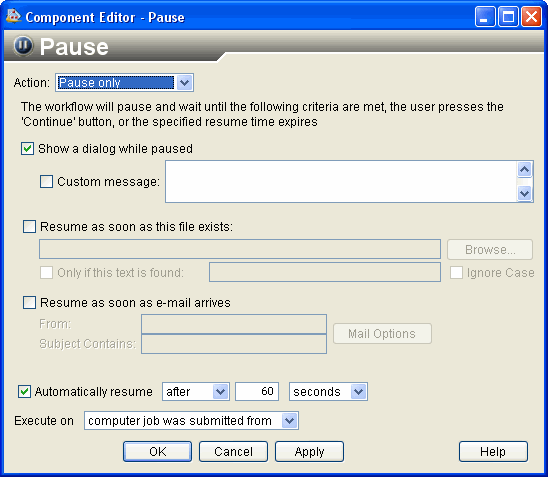Enable Resume as soon as e-mail arrives
Viewport: 548px width, 477px height.
click(x=29, y=302)
